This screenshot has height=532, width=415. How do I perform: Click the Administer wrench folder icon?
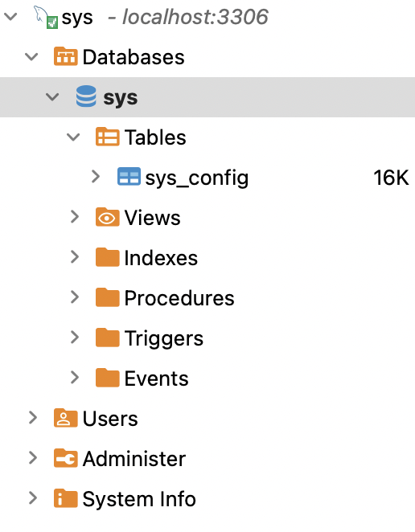pos(65,458)
